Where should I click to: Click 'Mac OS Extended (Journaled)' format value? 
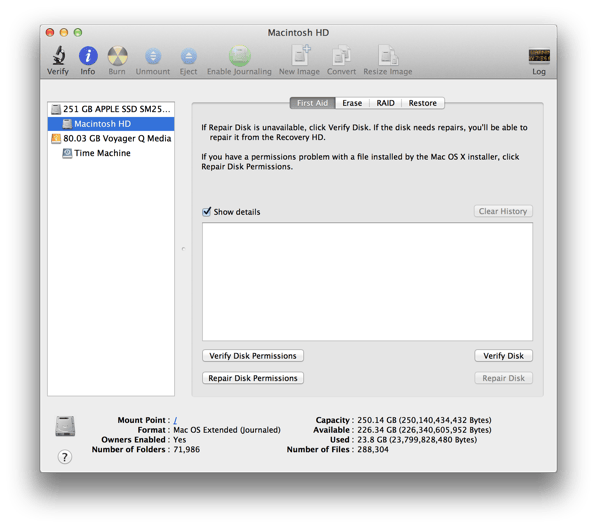227,430
